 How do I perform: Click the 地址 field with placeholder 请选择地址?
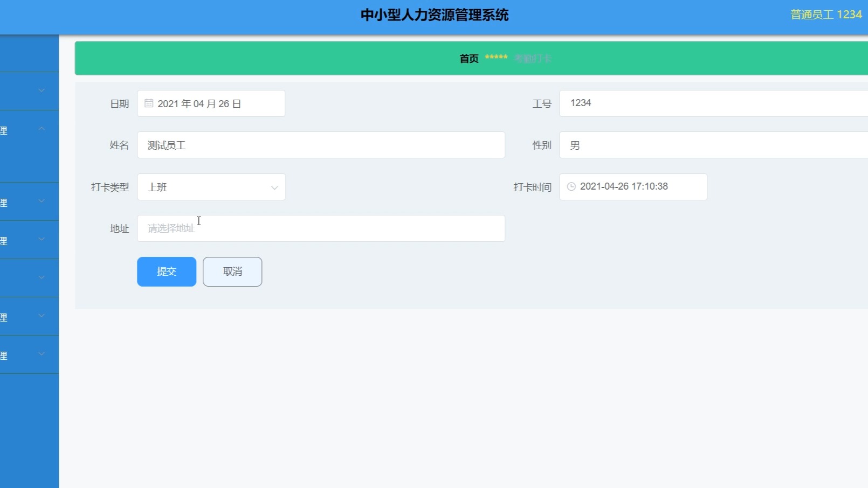click(x=321, y=228)
